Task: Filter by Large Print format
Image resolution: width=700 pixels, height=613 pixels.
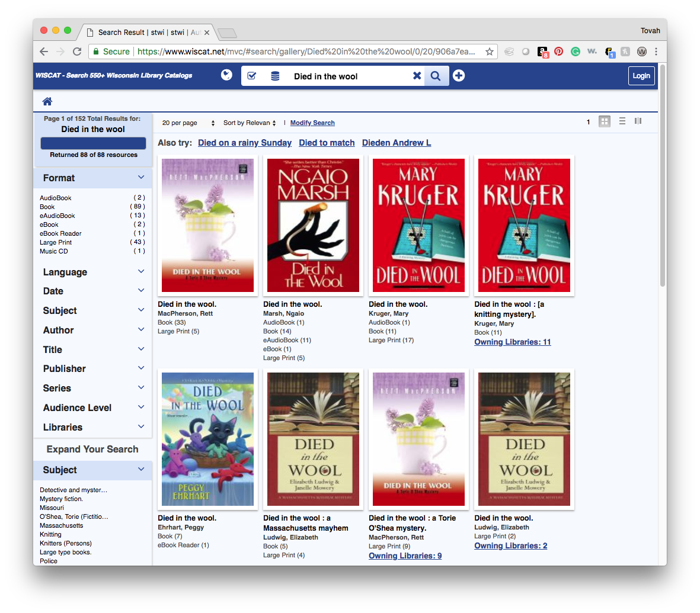Action: click(55, 242)
